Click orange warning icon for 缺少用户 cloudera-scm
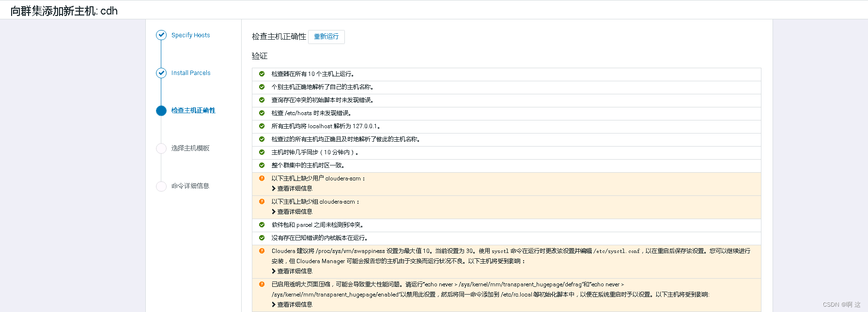Image resolution: width=868 pixels, height=312 pixels. tap(262, 178)
